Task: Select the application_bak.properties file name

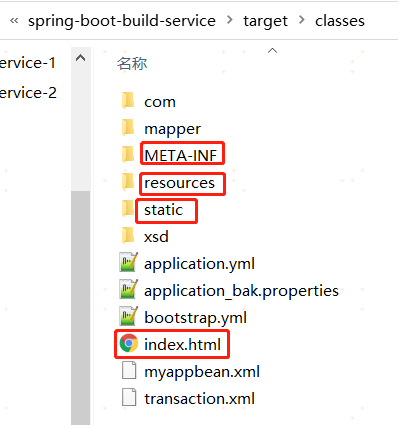Action: click(x=241, y=291)
